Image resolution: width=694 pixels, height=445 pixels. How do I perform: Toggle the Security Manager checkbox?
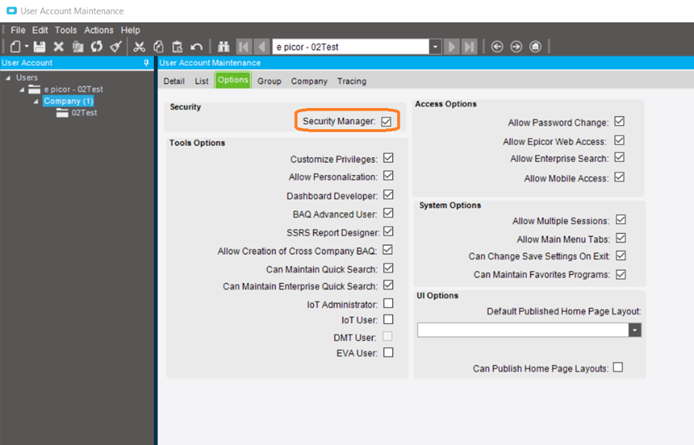coord(386,122)
